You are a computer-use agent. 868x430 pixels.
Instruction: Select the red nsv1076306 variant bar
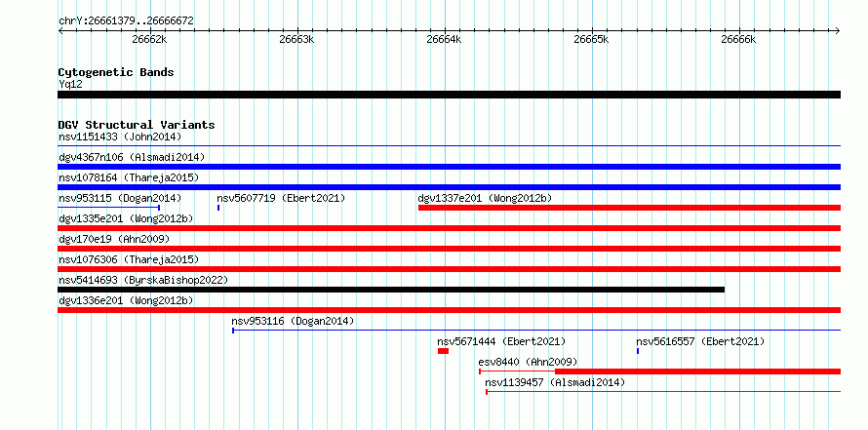(x=449, y=269)
